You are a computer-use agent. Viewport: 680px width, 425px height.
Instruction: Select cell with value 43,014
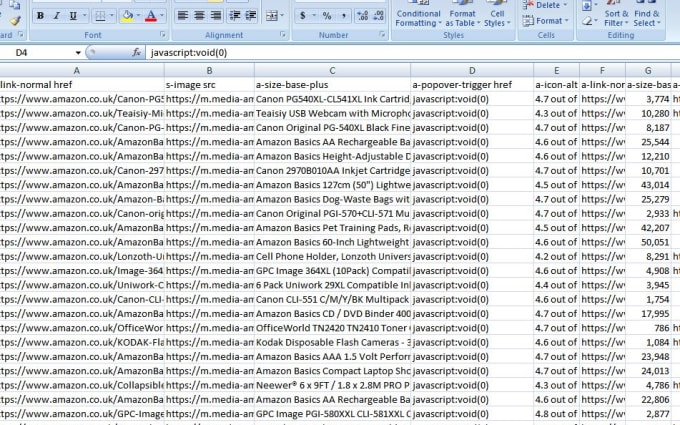tap(648, 185)
